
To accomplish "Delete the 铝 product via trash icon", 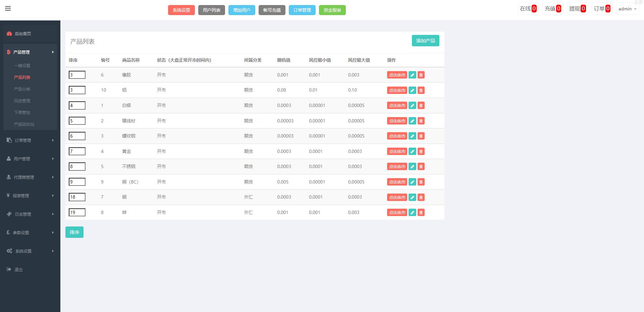I will click(421, 90).
